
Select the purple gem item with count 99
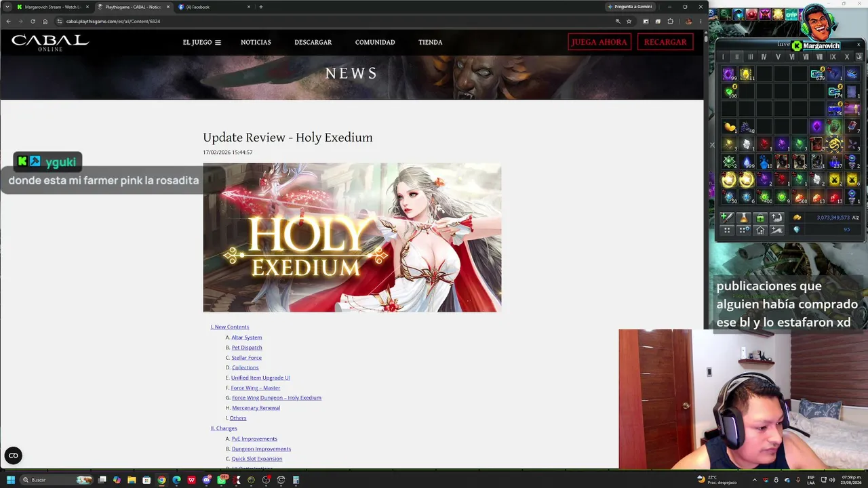[729, 74]
